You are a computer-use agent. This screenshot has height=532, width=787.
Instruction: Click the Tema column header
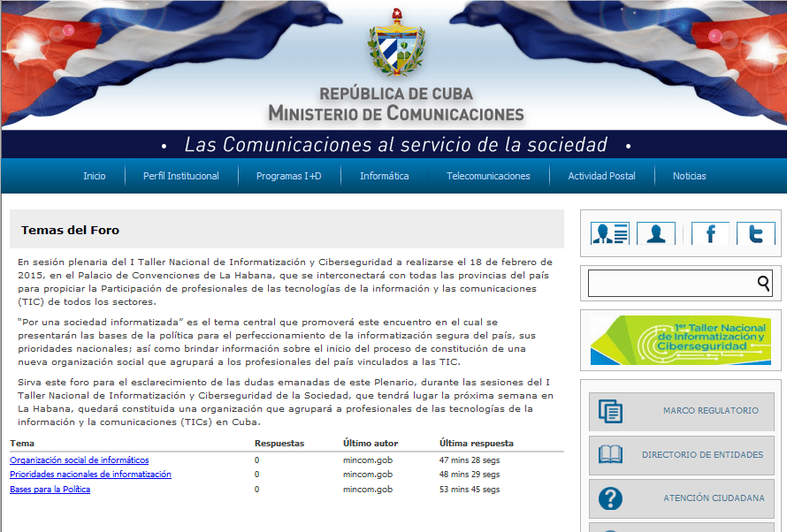point(22,444)
